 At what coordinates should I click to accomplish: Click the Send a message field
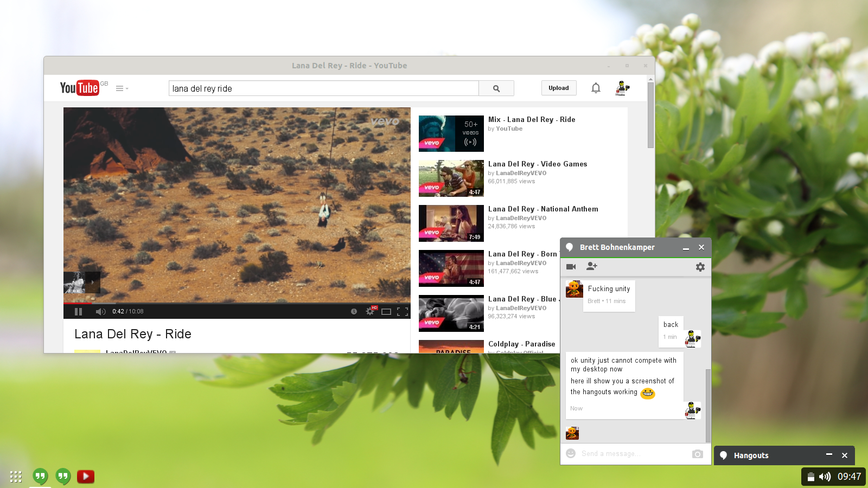click(634, 454)
